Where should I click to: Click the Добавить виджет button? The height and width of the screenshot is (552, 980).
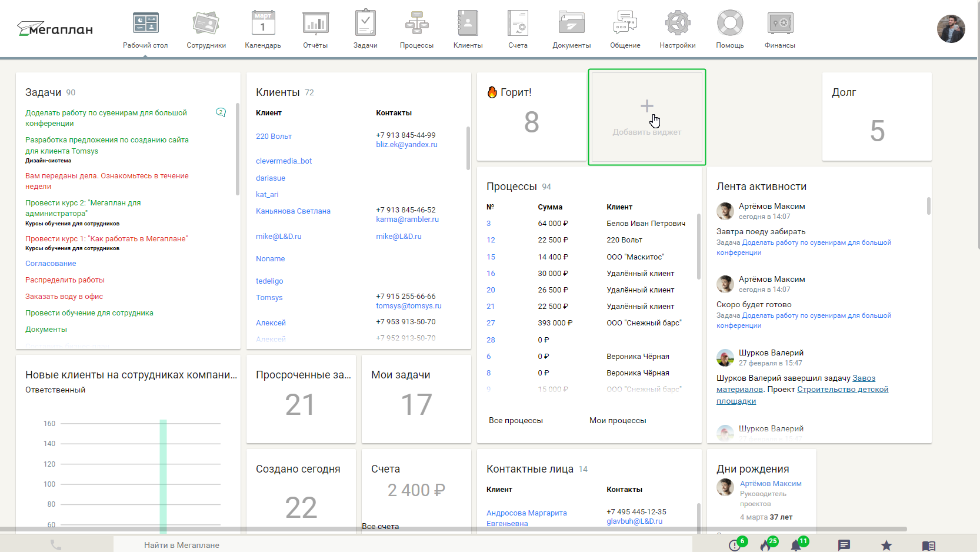(x=646, y=117)
